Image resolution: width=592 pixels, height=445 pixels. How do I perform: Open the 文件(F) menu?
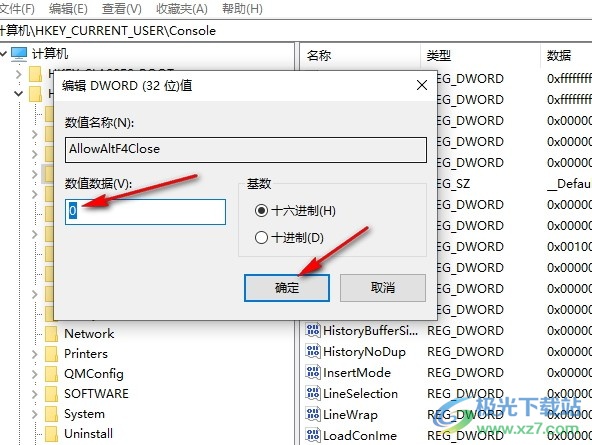pos(17,8)
